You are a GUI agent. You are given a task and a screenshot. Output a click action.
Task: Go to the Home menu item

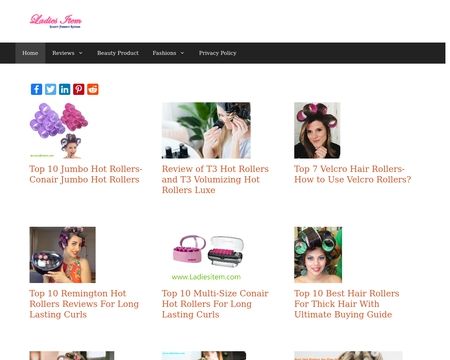[x=30, y=53]
